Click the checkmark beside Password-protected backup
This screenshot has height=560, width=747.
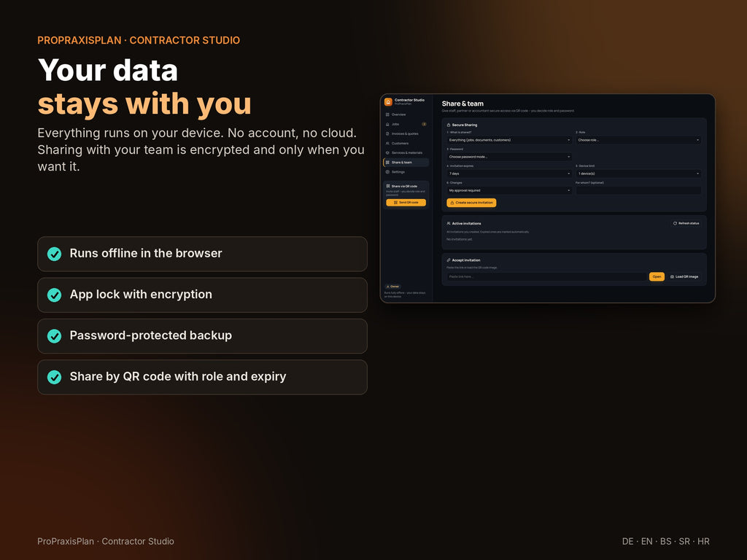click(54, 335)
